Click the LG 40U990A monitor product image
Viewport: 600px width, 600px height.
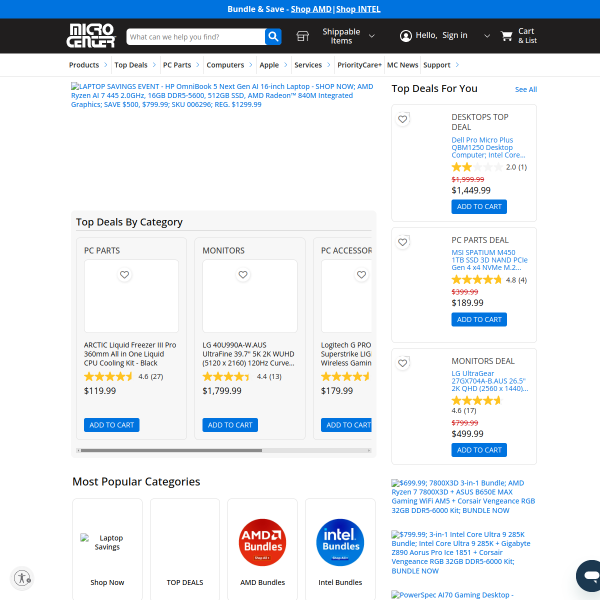coord(250,296)
